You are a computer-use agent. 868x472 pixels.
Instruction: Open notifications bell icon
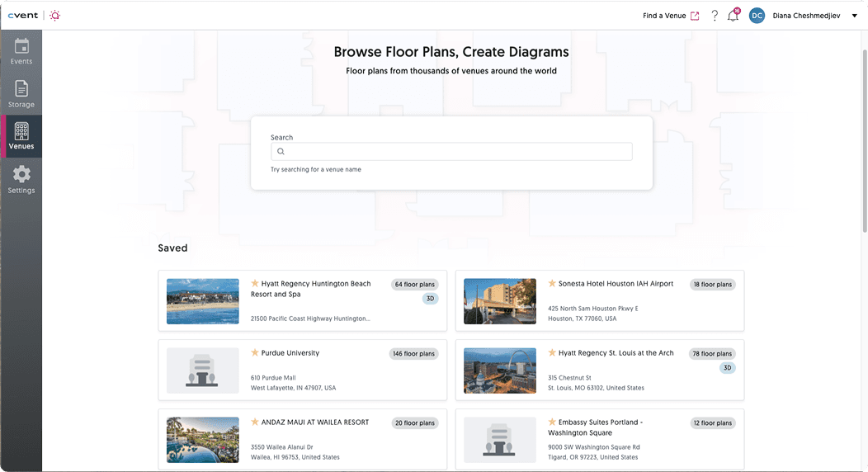[733, 16]
